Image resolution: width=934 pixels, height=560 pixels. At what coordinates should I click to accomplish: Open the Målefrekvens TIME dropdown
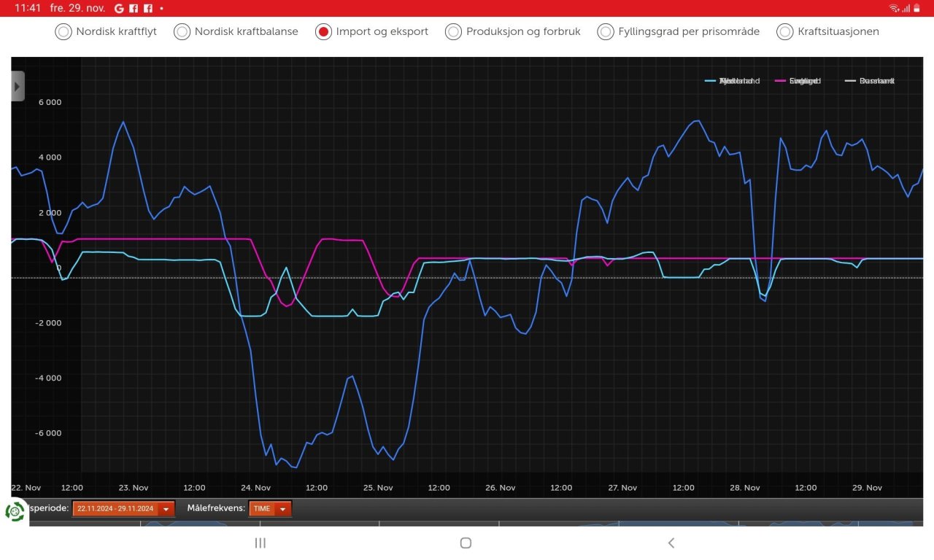(x=270, y=508)
